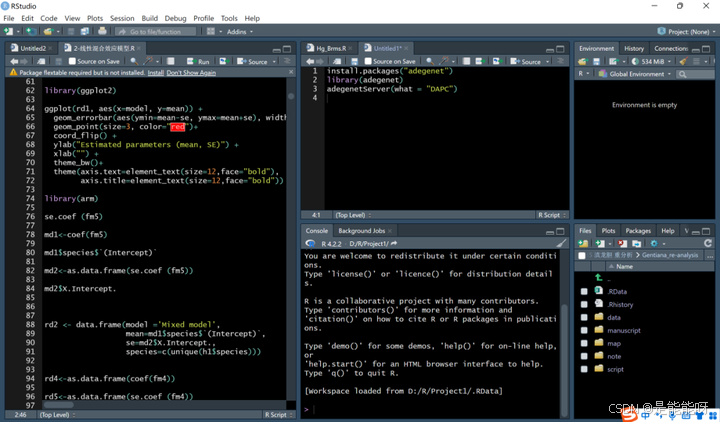Check the box beside manuscript folder
Image resolution: width=720 pixels, height=422 pixels.
tap(584, 330)
